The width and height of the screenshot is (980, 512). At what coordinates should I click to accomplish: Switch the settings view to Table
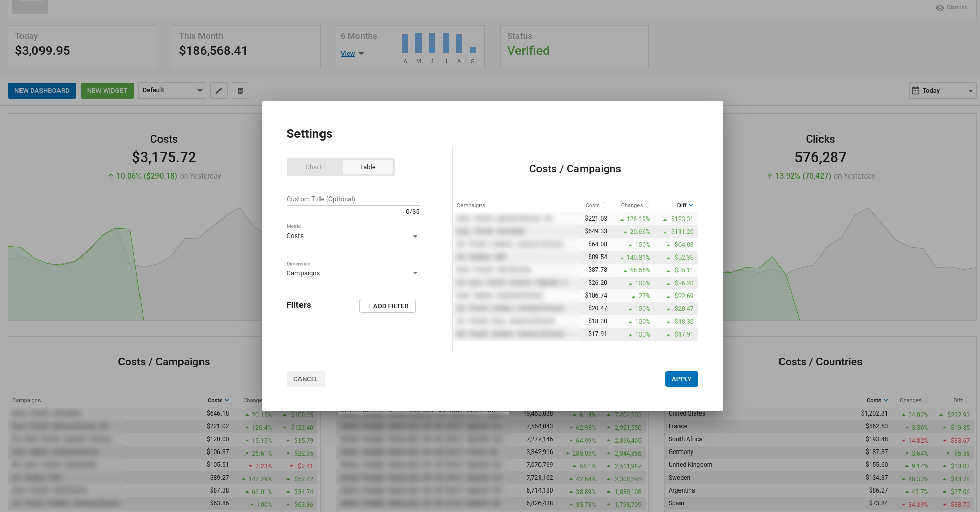368,167
